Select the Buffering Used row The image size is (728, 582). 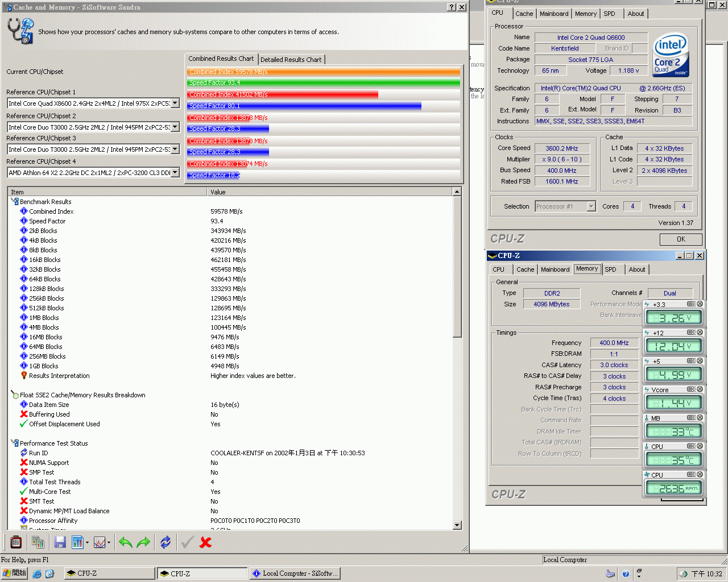click(230, 414)
